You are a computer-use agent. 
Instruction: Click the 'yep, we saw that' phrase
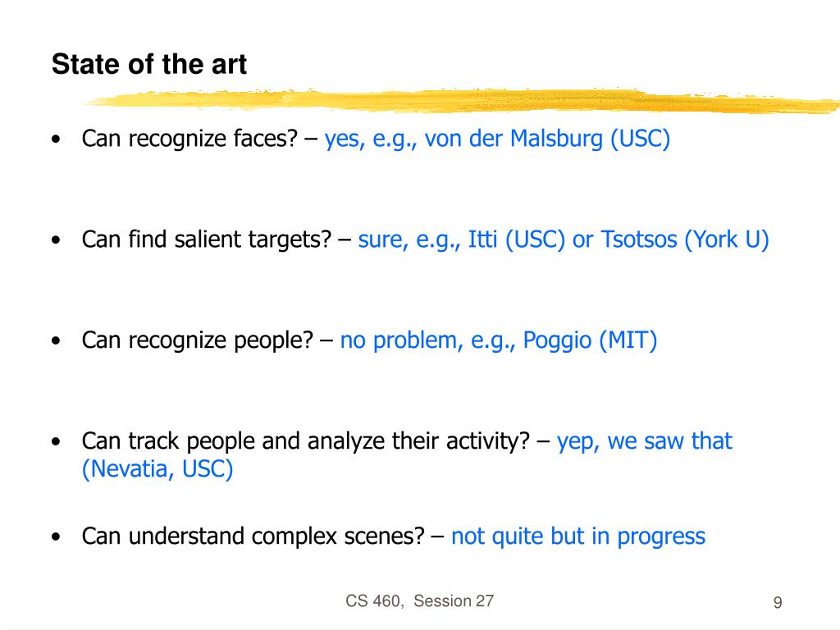click(x=645, y=442)
